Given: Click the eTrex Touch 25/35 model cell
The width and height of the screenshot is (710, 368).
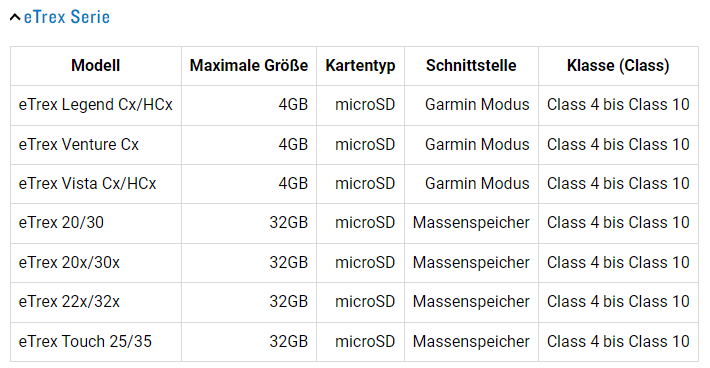Looking at the screenshot, I should [x=96, y=342].
